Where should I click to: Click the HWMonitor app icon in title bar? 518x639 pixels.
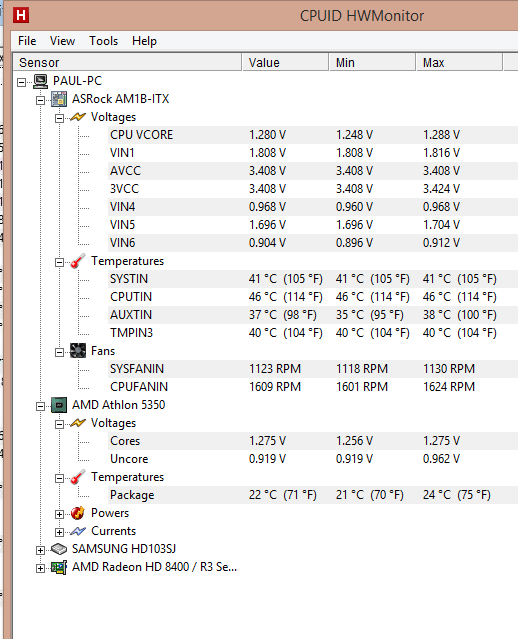[x=21, y=15]
